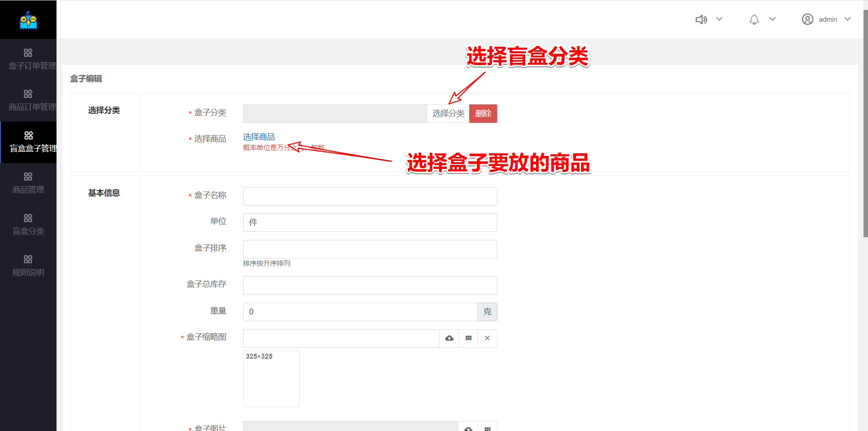Open 商品订单管理 menu item
This screenshot has width=868, height=431.
click(x=32, y=107)
